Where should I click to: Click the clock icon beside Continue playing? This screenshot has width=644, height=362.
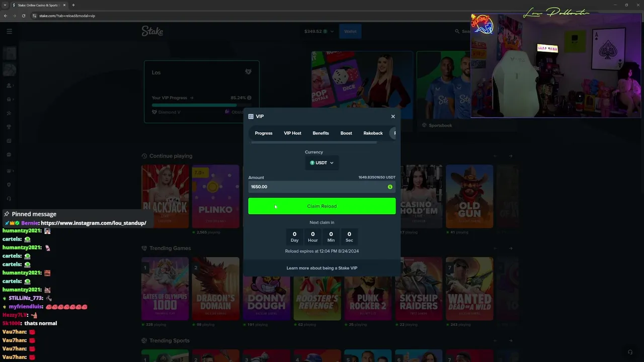pos(144,156)
